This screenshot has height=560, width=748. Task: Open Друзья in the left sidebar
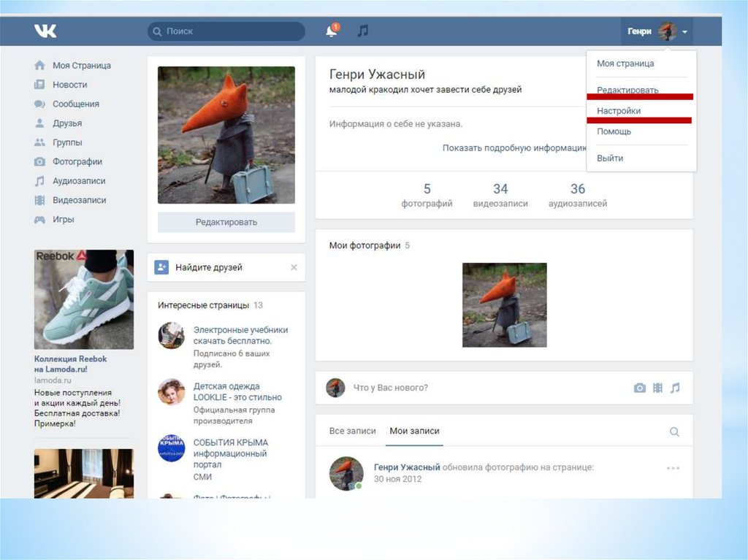point(66,123)
